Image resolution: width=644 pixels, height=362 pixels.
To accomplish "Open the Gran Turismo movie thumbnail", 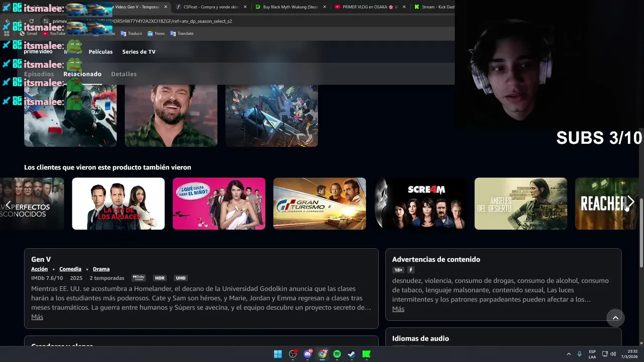I will 319,204.
